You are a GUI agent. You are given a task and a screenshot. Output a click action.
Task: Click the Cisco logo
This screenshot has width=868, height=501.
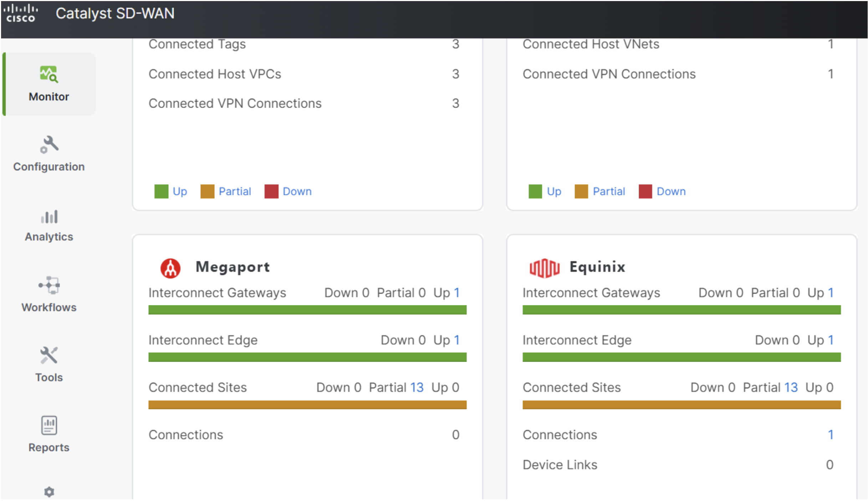coord(21,13)
